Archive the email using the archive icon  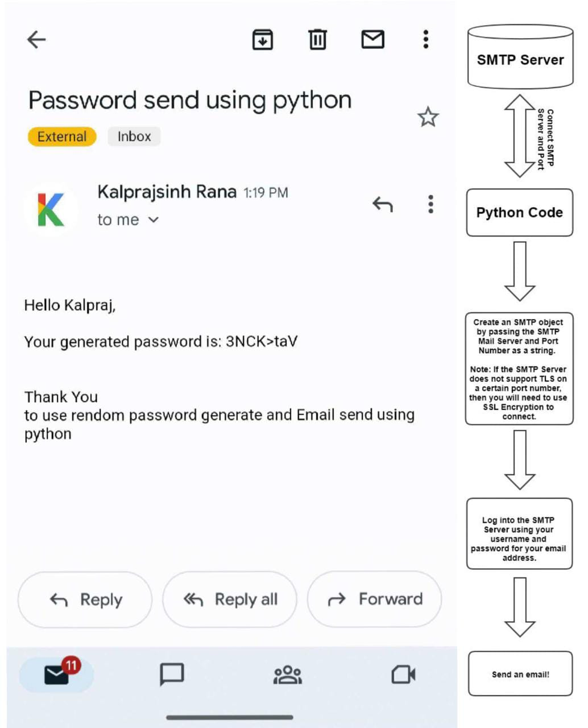click(x=262, y=39)
